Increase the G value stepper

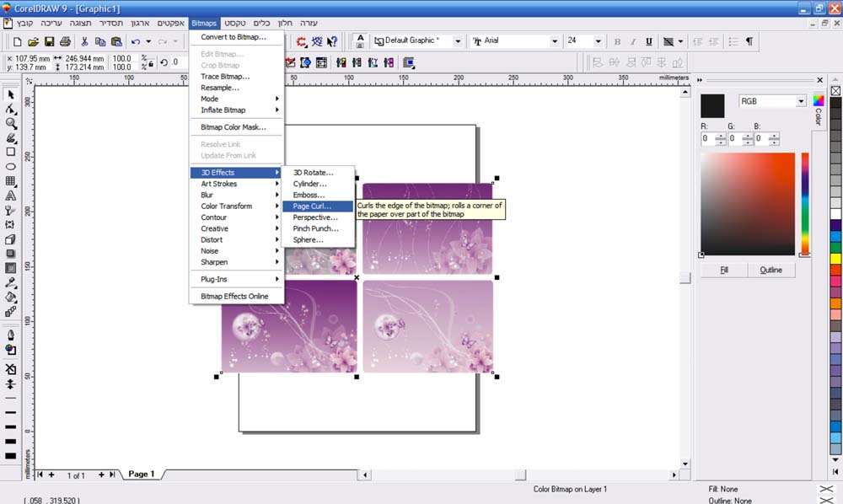coord(748,136)
